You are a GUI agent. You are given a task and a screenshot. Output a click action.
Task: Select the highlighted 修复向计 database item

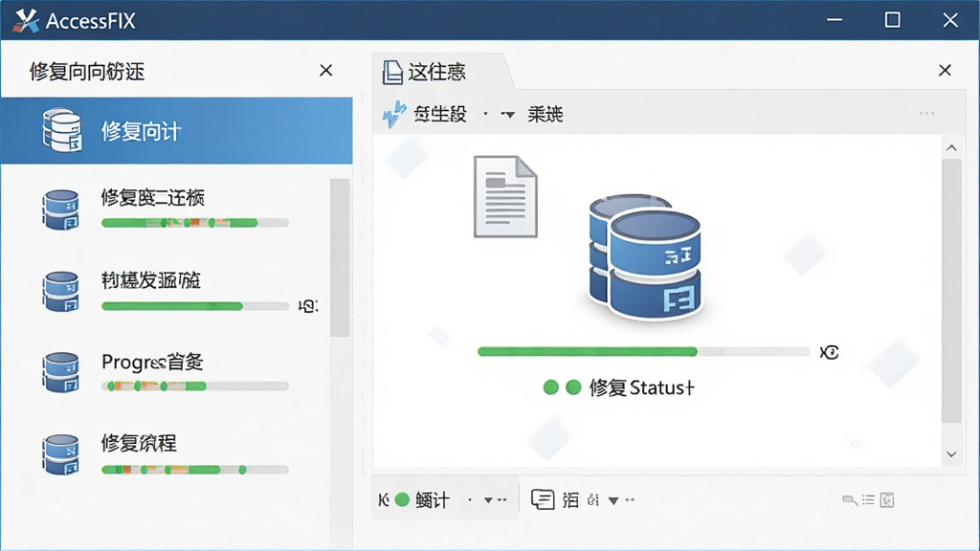point(177,130)
